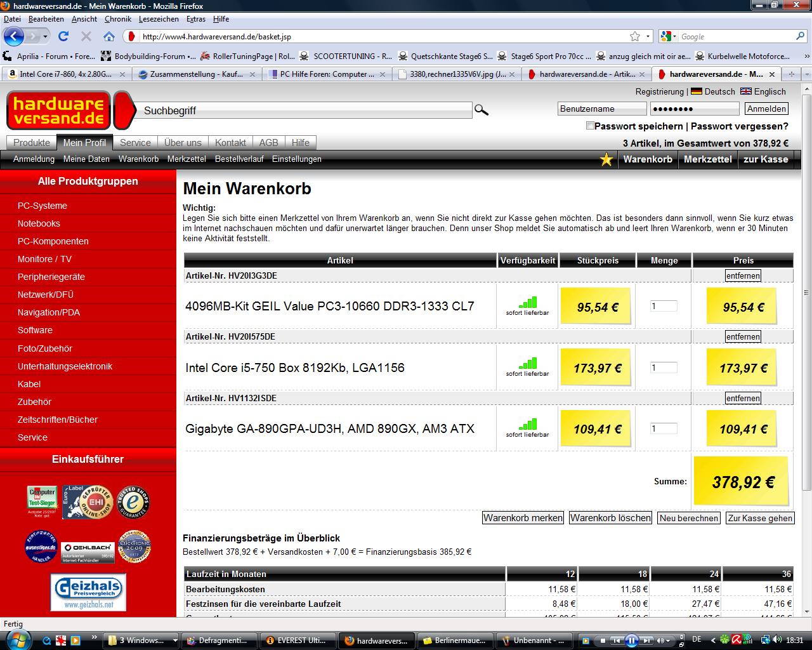Open the Aprilia Forum bookmark
Screen dimensions: 812x650
pos(49,56)
